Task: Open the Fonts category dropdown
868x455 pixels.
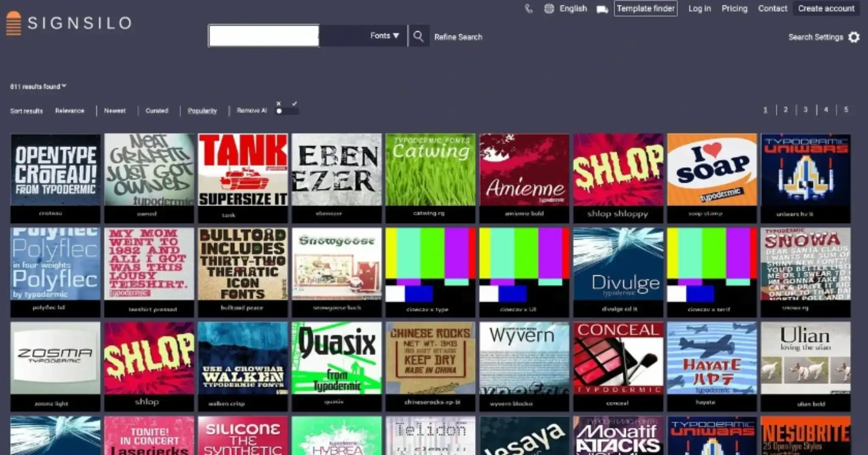Action: (384, 36)
